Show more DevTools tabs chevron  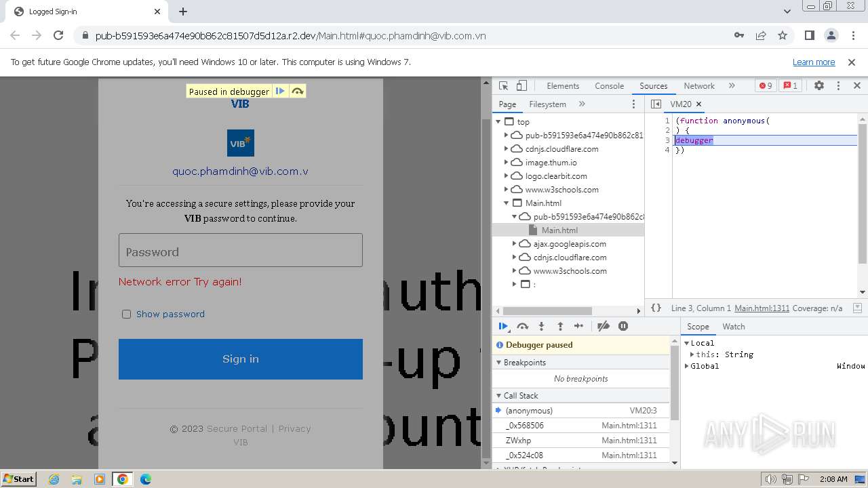click(x=732, y=85)
